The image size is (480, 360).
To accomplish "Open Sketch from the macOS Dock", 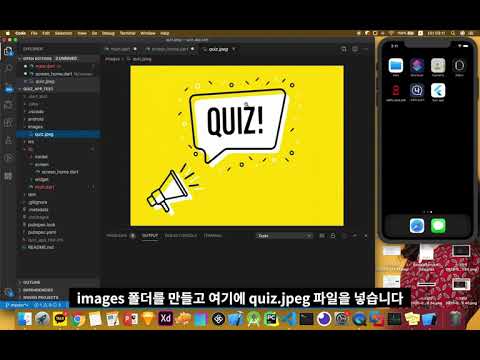I will pos(148,319).
